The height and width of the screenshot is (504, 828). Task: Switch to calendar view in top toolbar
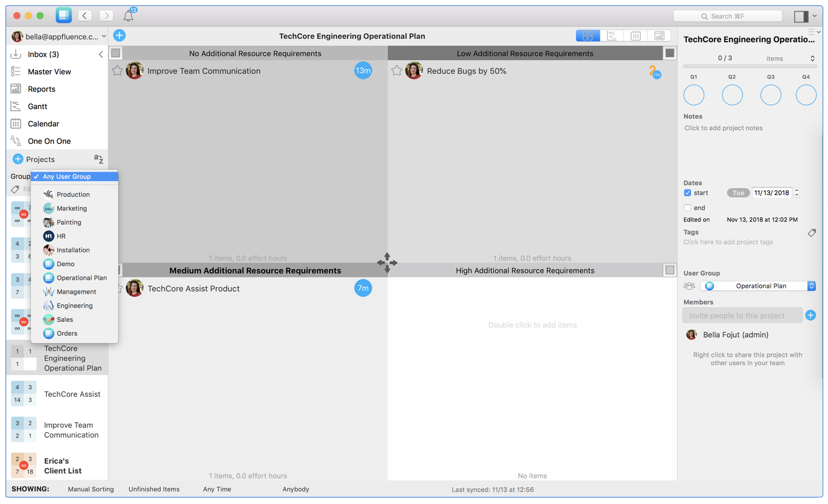tap(635, 35)
